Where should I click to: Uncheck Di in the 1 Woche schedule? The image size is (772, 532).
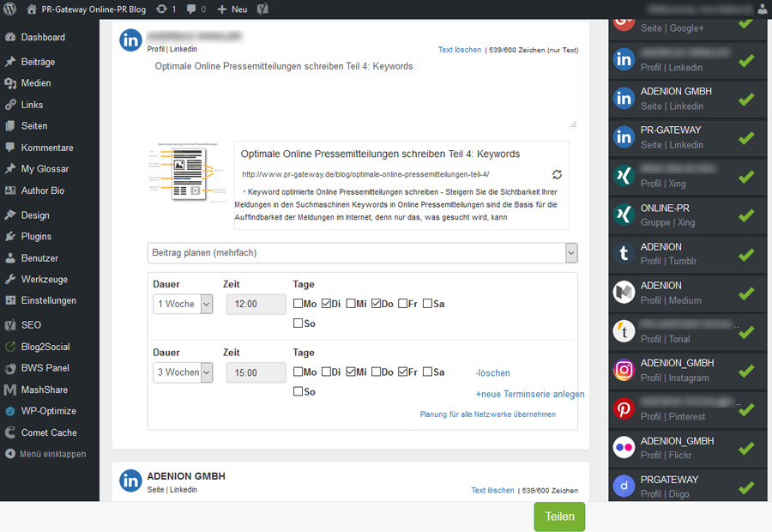coord(326,304)
